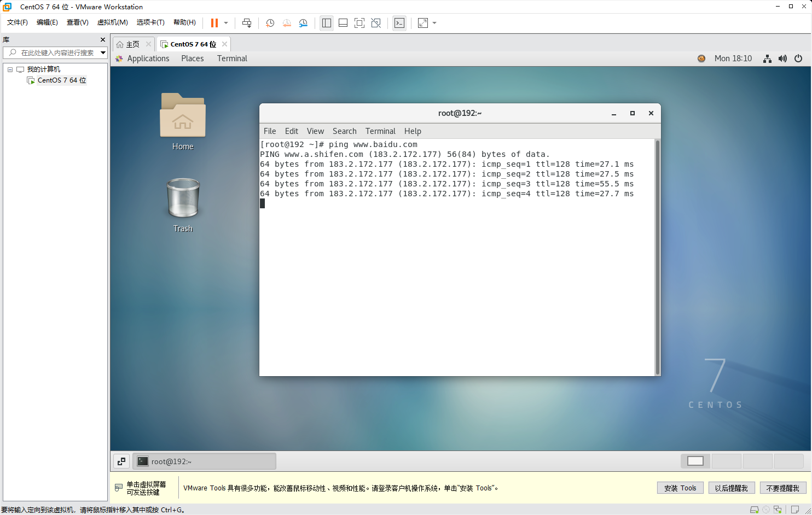Viewport: 812px width, 515px height.
Task: Enter full screen mode from the toolbar
Action: coord(359,23)
